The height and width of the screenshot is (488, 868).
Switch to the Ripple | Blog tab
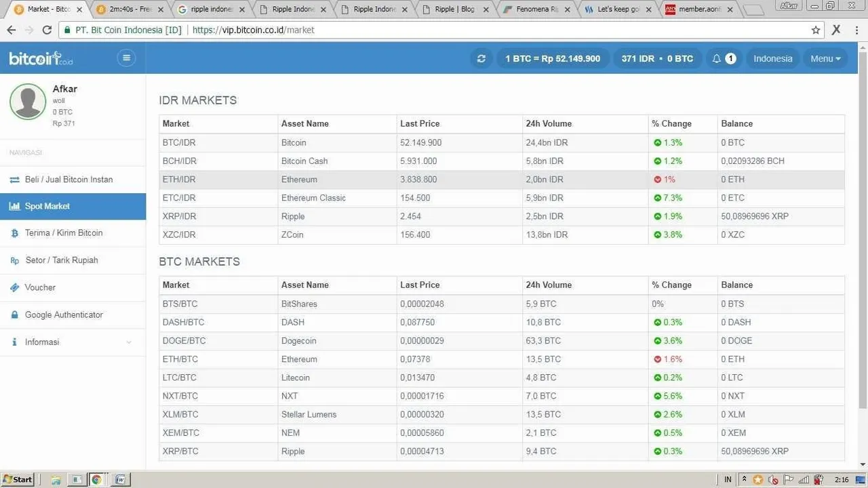click(454, 9)
